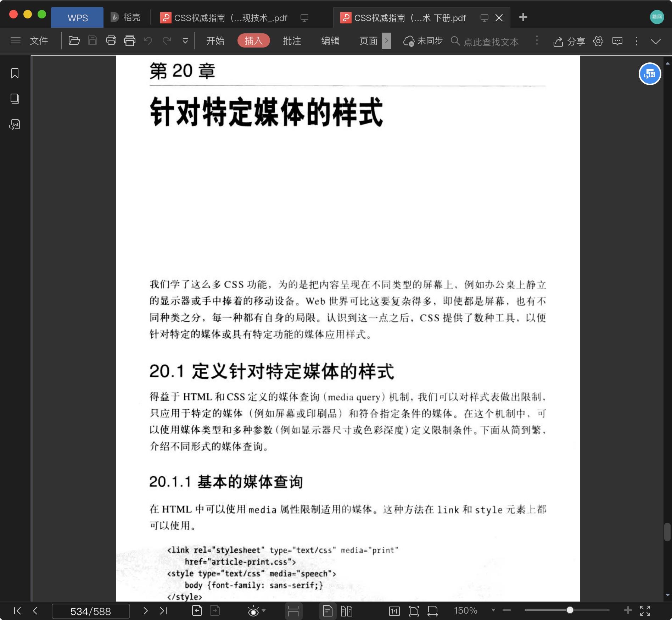The image size is (672, 620).
Task: Open the PDF convert panel in the sidebar
Action: 15,124
